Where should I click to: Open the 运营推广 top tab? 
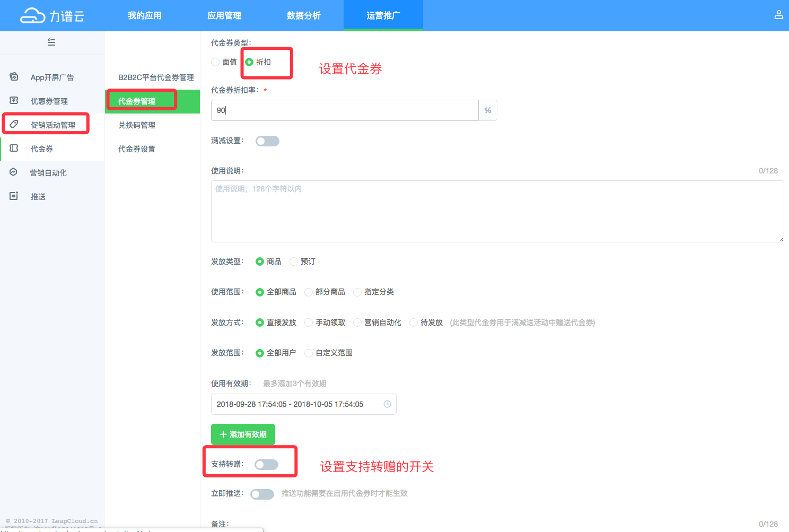383,15
